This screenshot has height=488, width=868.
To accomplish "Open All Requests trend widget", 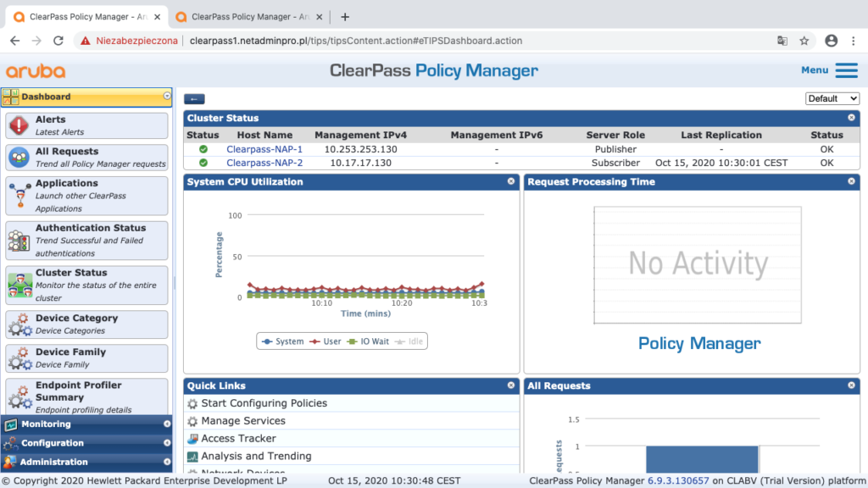I will 86,158.
